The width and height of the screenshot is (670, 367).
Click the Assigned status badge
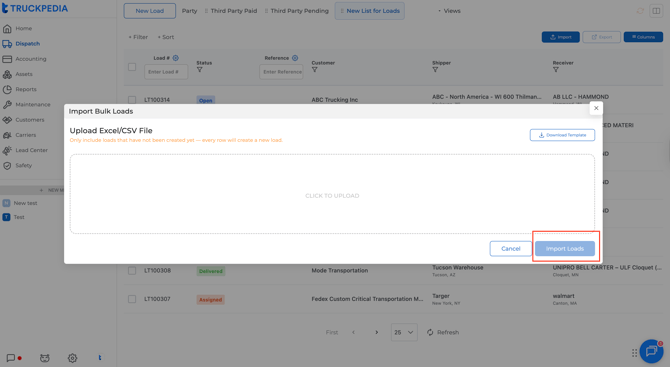click(x=210, y=299)
